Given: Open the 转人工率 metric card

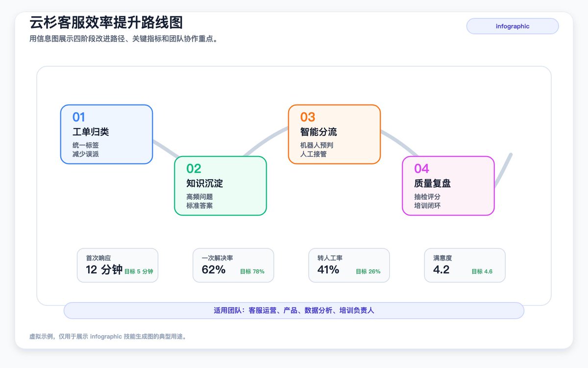Looking at the screenshot, I should point(349,265).
